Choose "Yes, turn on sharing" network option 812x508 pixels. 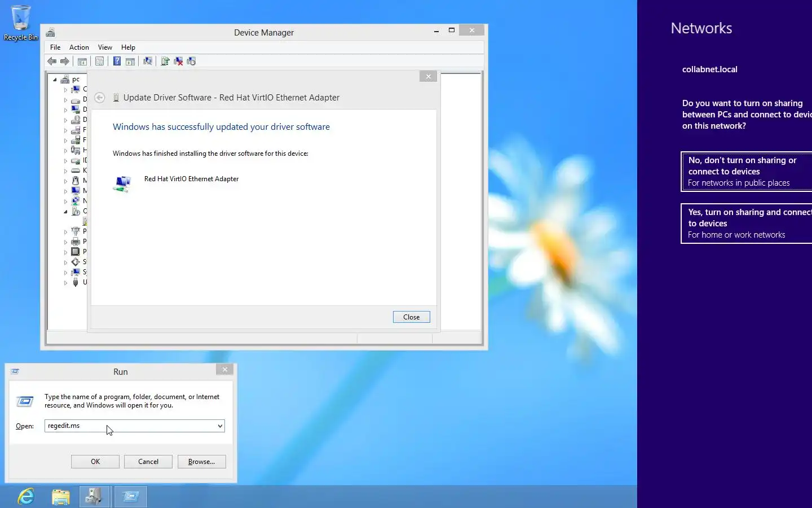(747, 224)
